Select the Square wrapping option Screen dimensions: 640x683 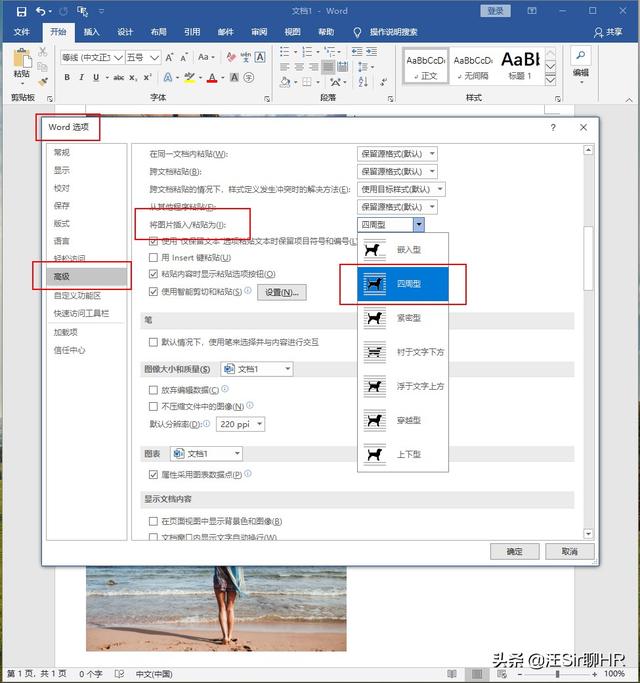[x=403, y=284]
